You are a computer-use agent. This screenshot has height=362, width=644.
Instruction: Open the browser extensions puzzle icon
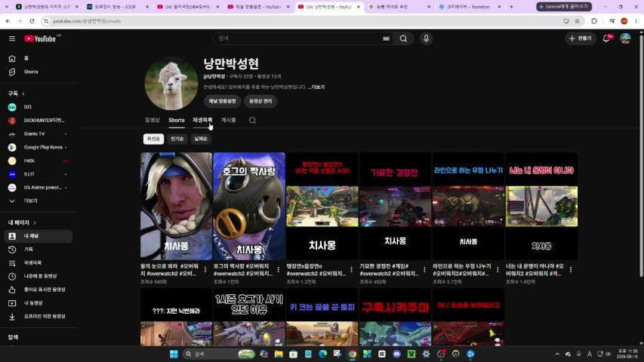(594, 21)
